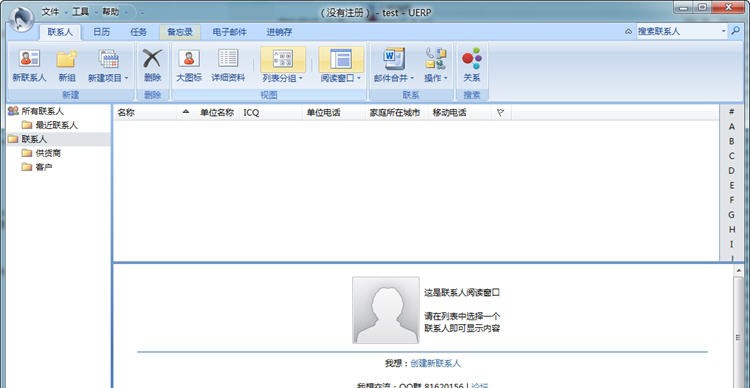Viewport: 750px width, 388px height.
Task: Sort by the 单位电话 column header
Action: [333, 113]
